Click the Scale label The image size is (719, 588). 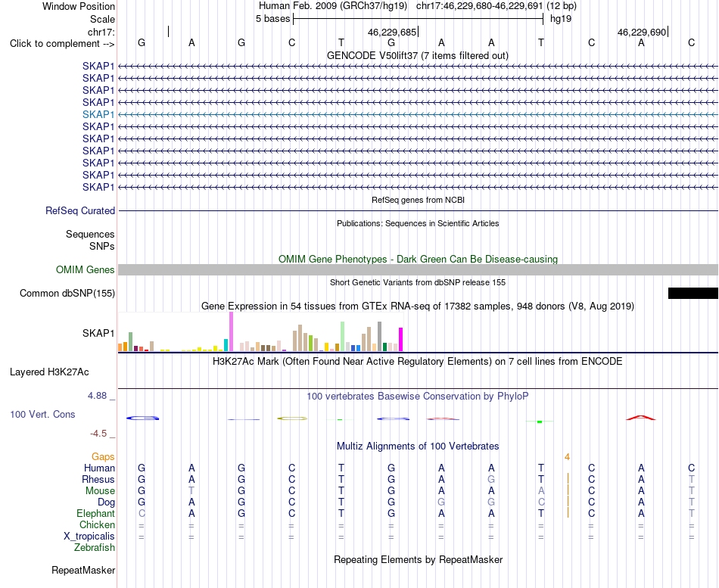[x=102, y=19]
